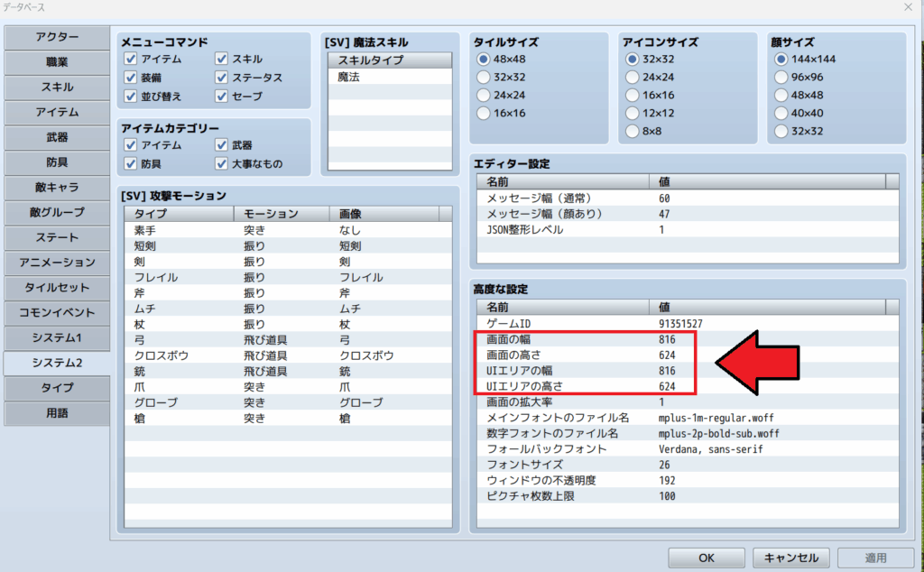Click the キャンセル button

click(x=790, y=558)
